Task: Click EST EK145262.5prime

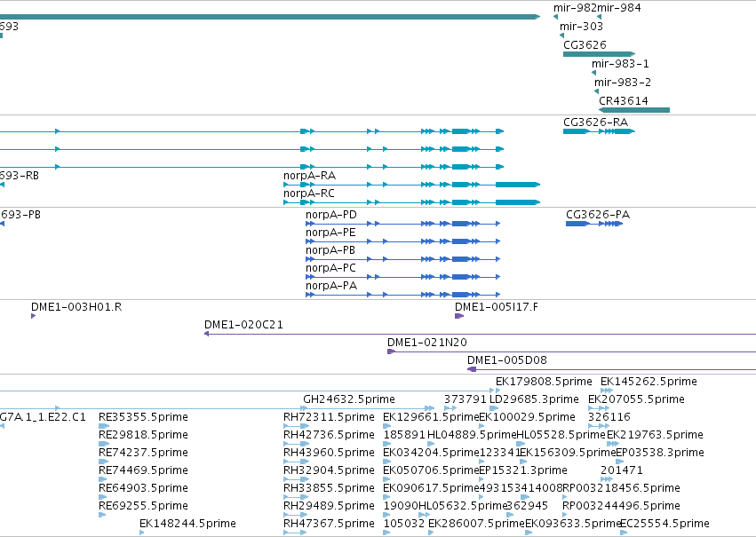Action: pos(649,382)
